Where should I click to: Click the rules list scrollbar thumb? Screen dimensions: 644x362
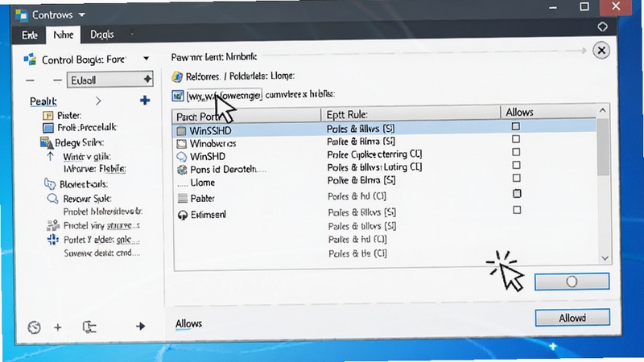pos(603,147)
